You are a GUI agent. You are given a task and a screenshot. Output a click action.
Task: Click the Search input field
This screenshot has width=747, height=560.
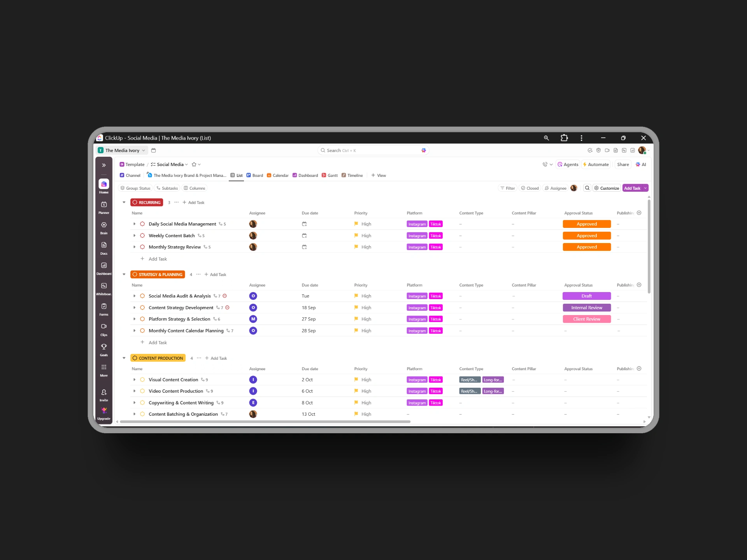[x=370, y=150]
